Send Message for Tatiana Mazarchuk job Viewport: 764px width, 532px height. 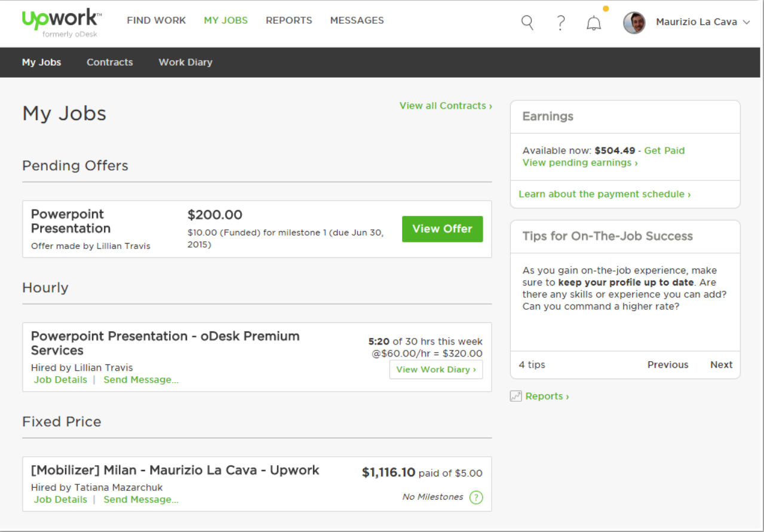[x=141, y=499]
